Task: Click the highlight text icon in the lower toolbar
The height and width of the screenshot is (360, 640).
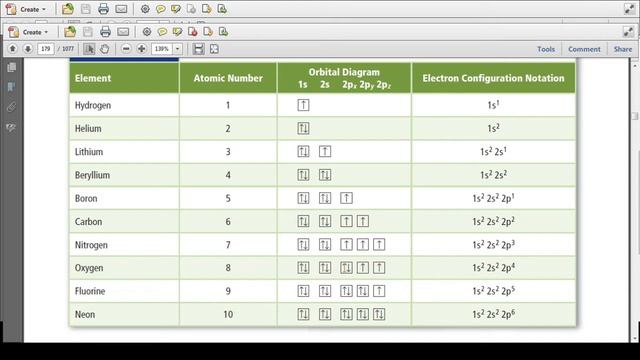Action: tap(178, 31)
